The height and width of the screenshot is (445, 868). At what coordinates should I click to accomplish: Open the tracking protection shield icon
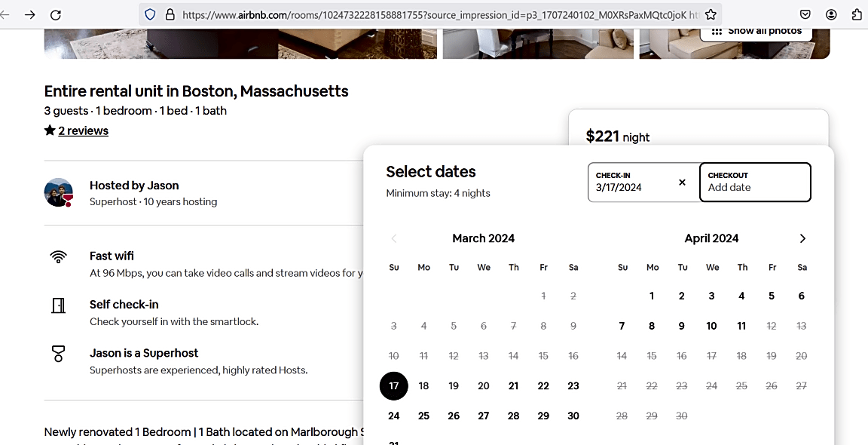(x=149, y=15)
